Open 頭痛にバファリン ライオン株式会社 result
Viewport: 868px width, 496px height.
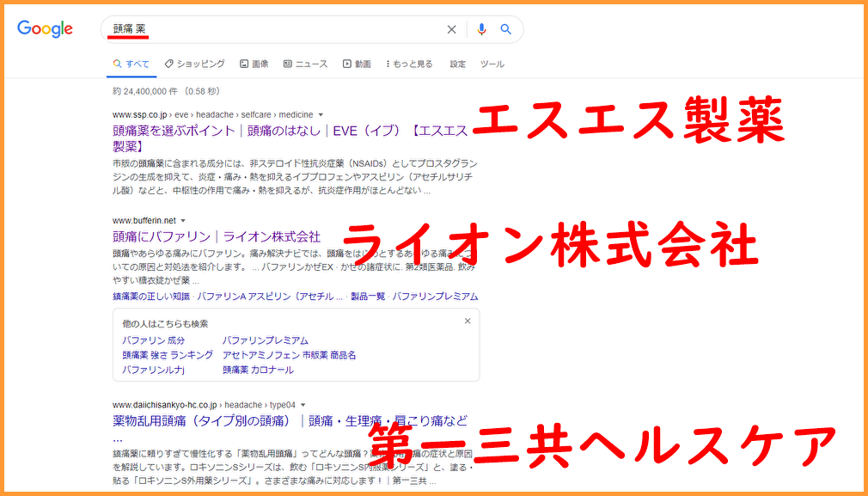point(217,237)
